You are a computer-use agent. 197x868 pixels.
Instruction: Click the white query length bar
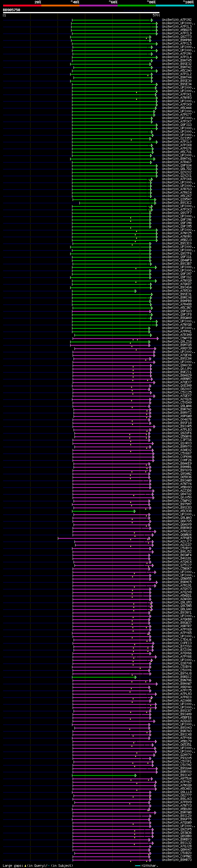[x=81, y=13]
